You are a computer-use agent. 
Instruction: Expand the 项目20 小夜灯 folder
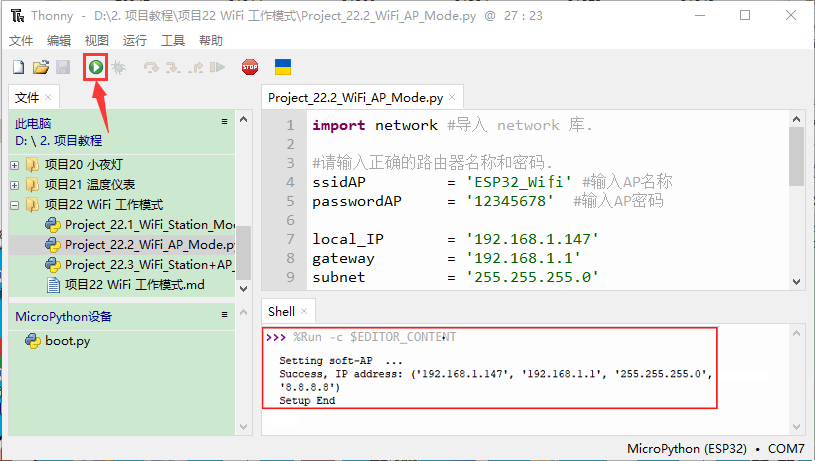[15, 164]
